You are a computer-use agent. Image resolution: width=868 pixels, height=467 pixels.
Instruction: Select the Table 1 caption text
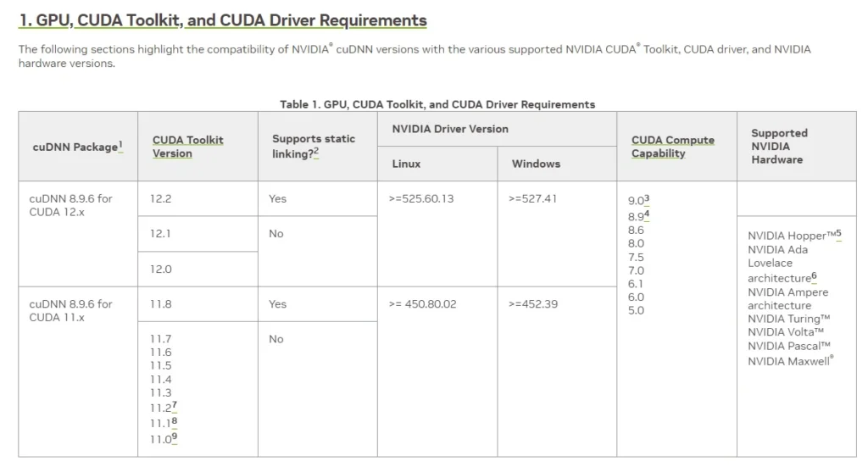tap(437, 104)
